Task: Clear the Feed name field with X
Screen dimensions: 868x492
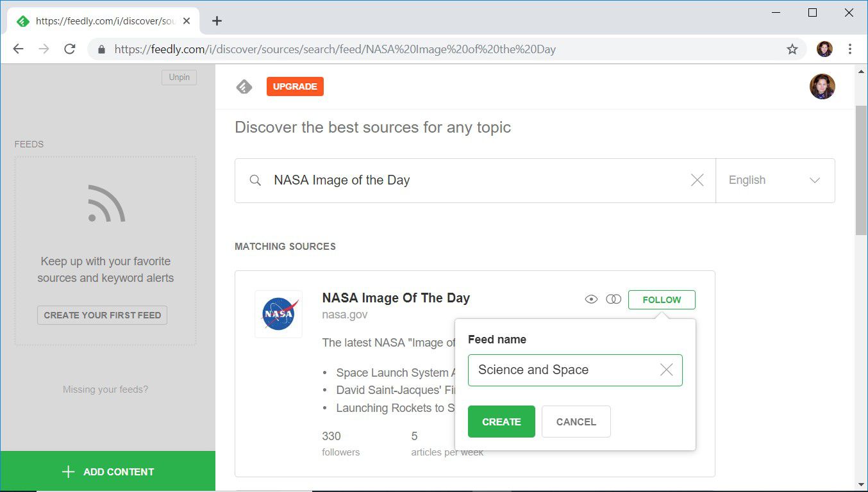Action: [666, 370]
